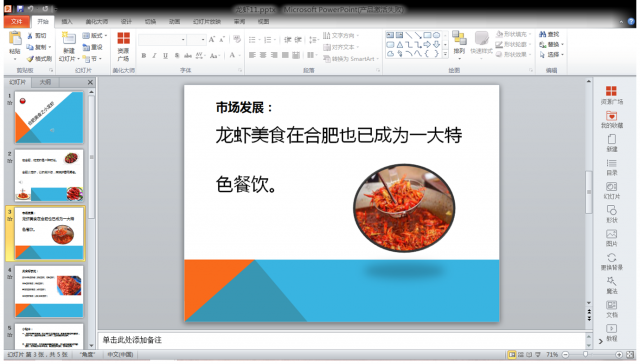Image resolution: width=640 pixels, height=364 pixels.
Task: Click the magic wand icon in sidebar
Action: pos(611,281)
